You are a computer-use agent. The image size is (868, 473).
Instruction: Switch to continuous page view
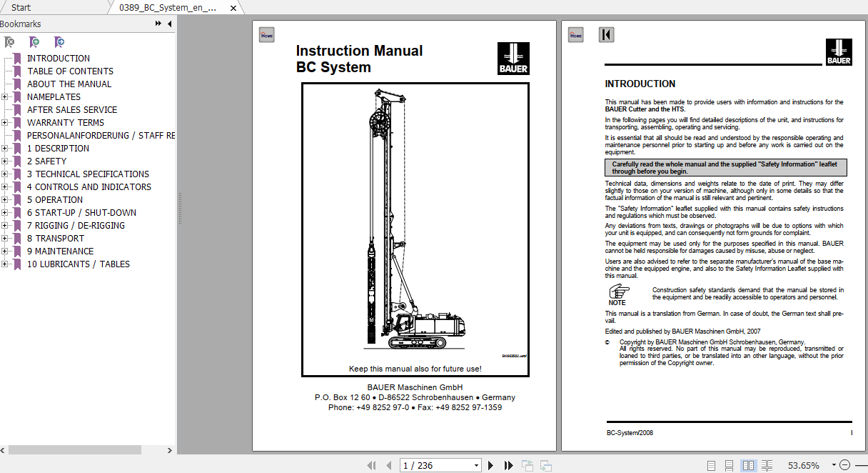[729, 465]
